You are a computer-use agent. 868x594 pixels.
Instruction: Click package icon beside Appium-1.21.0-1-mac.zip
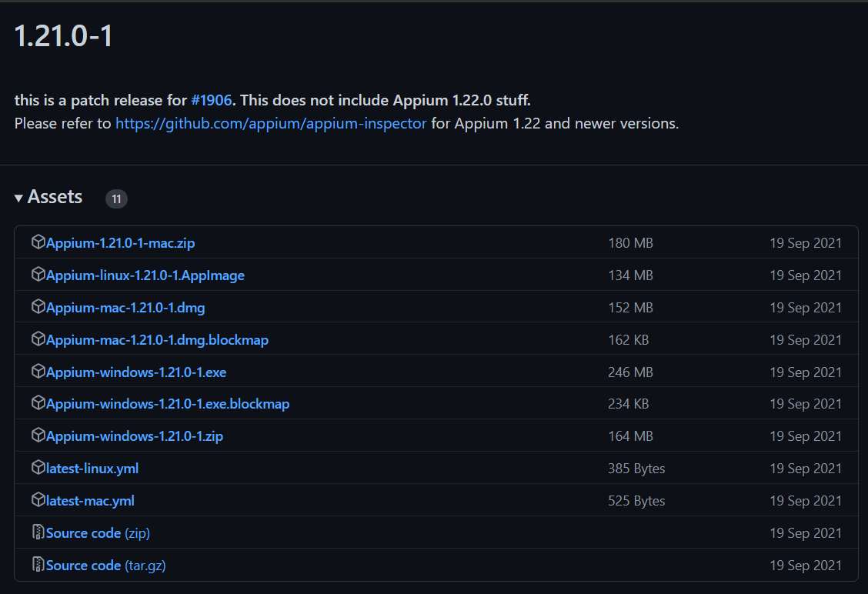click(38, 242)
